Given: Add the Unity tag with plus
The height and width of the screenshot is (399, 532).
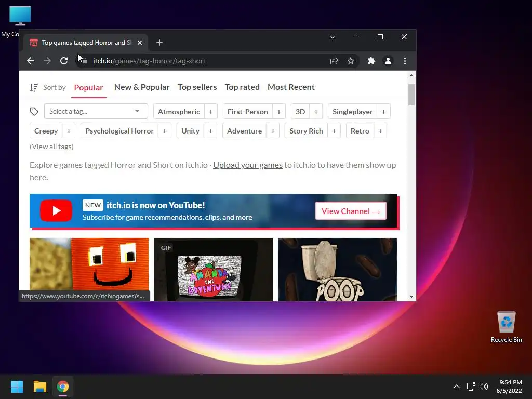Looking at the screenshot, I should pos(210,131).
